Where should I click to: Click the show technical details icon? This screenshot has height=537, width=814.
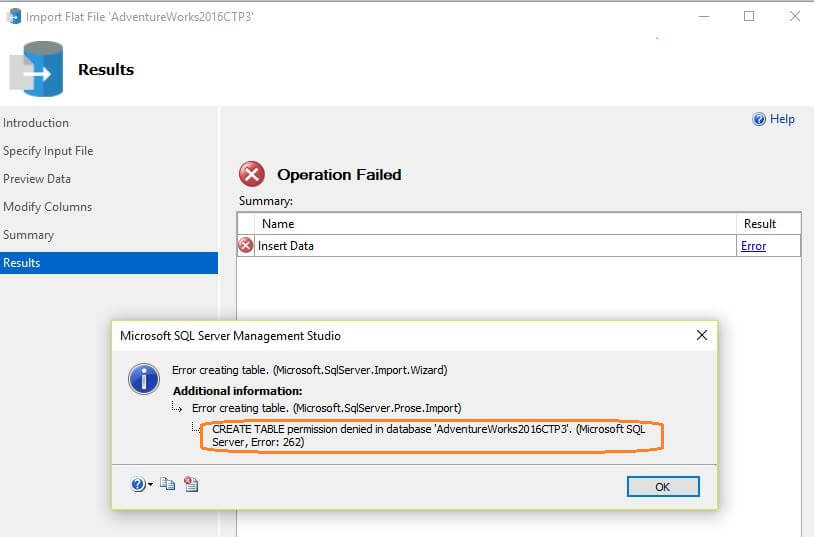click(191, 485)
